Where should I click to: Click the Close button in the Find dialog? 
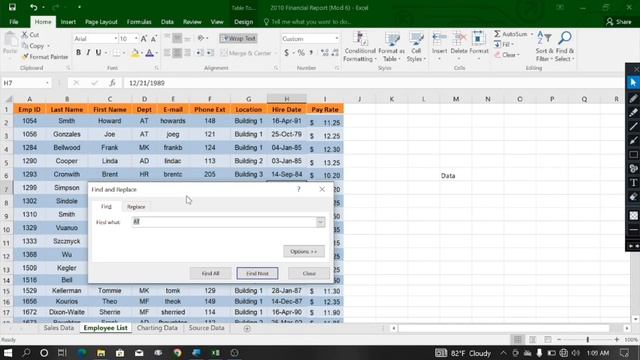click(309, 273)
